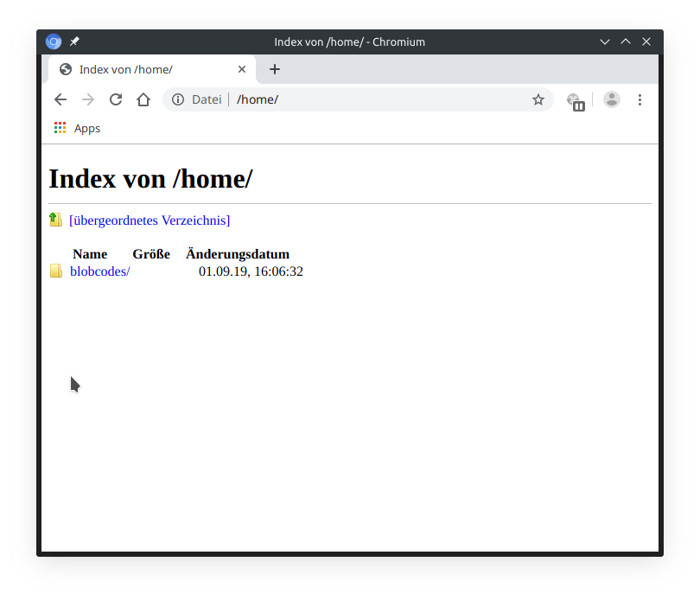Open the übergeordnetes Verzeichnis link

[150, 220]
